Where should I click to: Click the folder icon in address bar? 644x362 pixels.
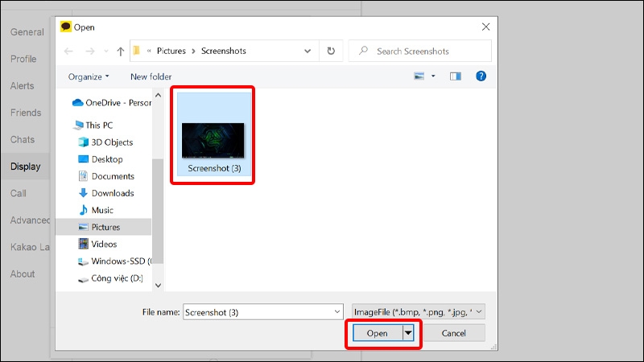137,51
